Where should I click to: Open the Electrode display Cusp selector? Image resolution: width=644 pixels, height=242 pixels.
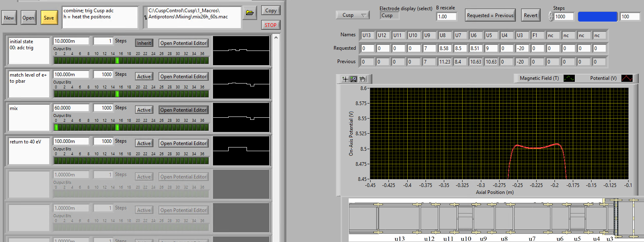tap(390, 15)
